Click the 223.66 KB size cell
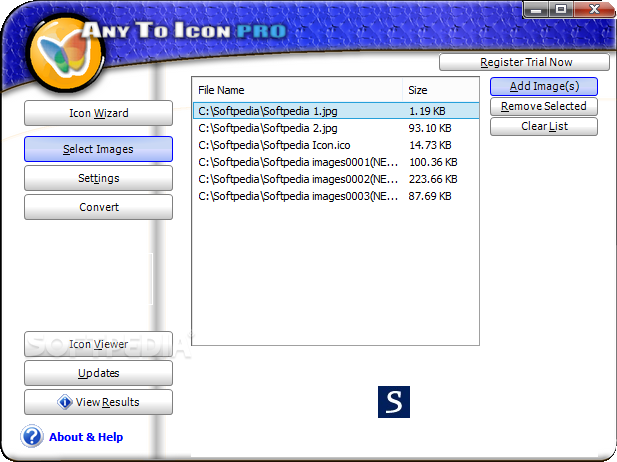 click(433, 179)
